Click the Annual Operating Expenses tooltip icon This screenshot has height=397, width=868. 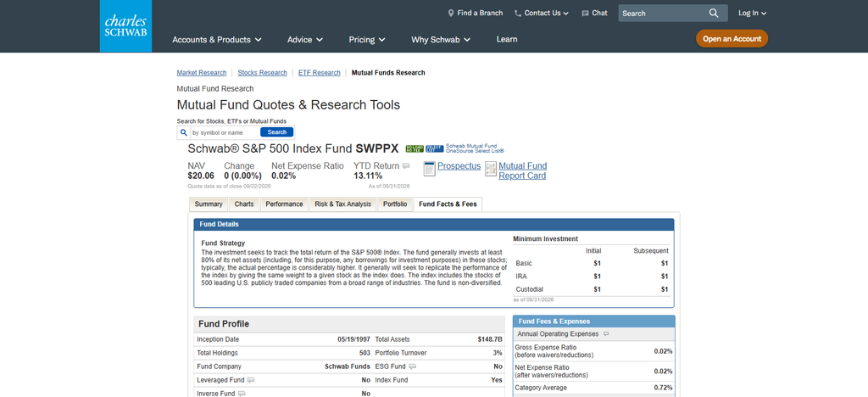tap(606, 334)
